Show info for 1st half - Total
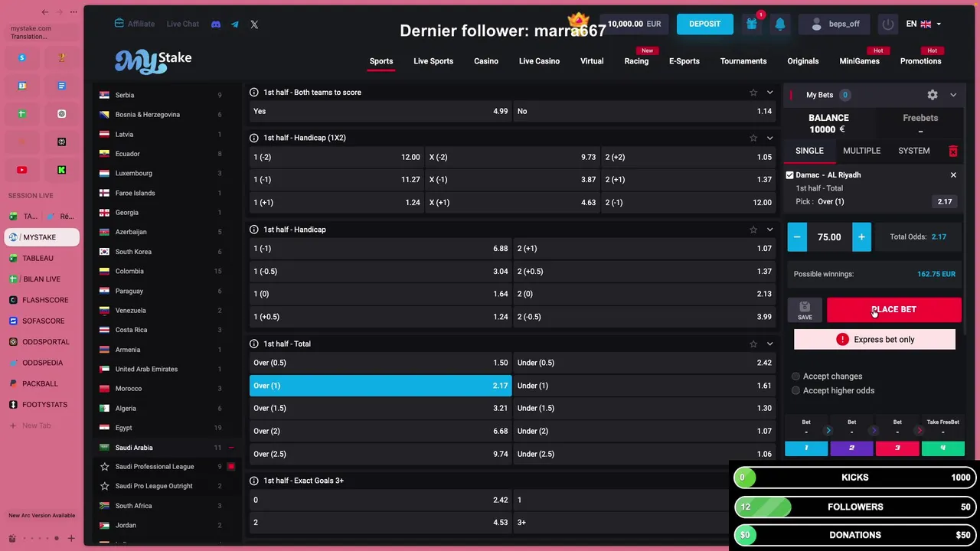 (254, 344)
